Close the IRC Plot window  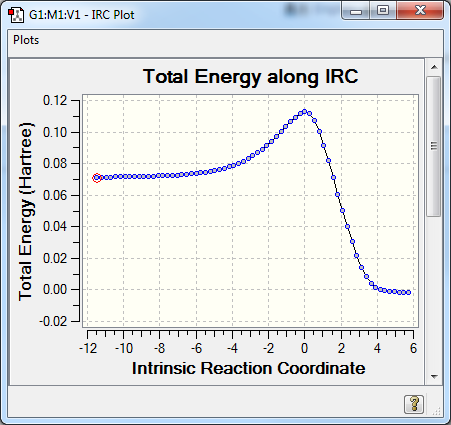(x=420, y=11)
